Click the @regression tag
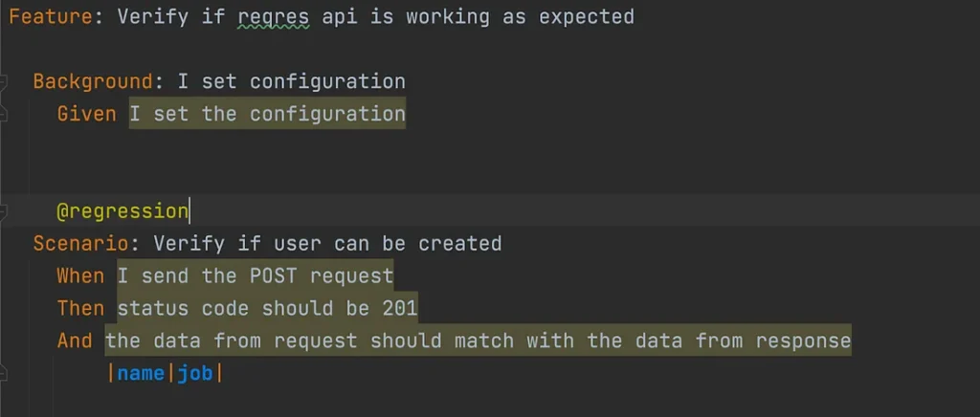The height and width of the screenshot is (417, 980). pyautogui.click(x=122, y=211)
